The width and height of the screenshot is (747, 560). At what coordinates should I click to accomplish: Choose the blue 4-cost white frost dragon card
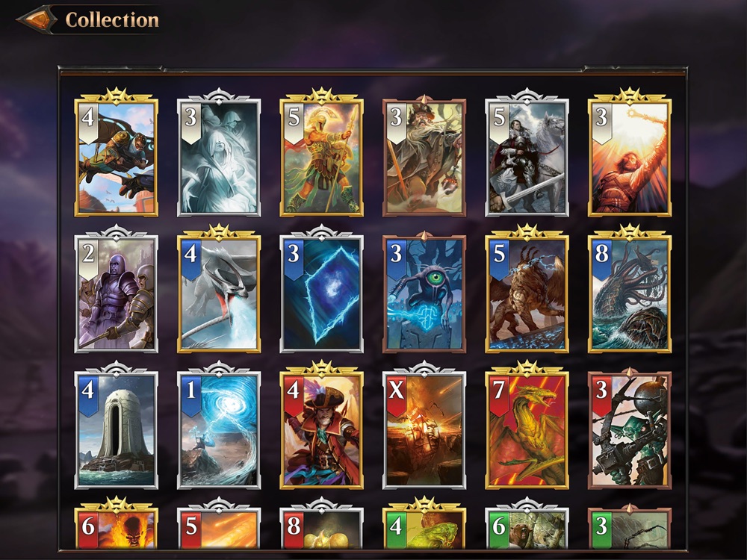219,289
